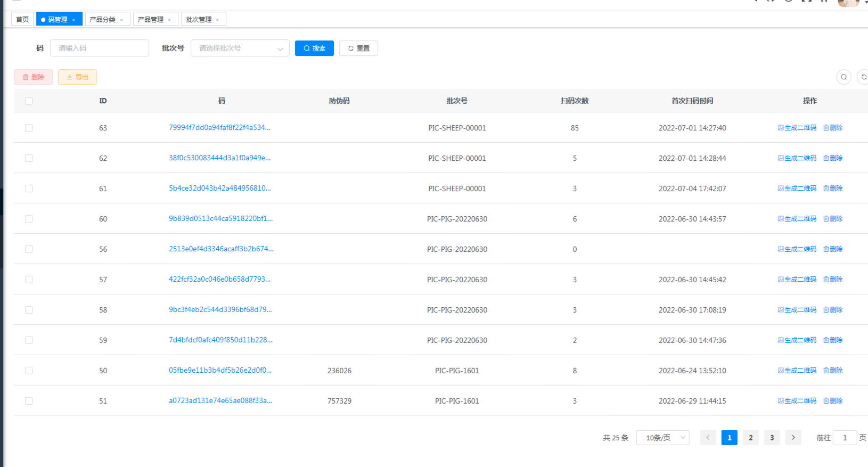Viewport: 868px width, 467px height.
Task: Check the box for row ID 58
Action: (x=29, y=310)
